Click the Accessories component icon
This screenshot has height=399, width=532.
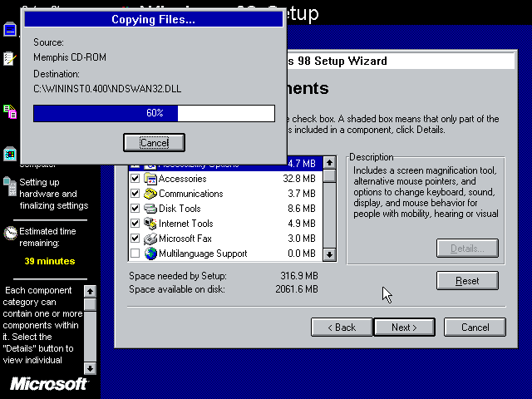coord(150,179)
